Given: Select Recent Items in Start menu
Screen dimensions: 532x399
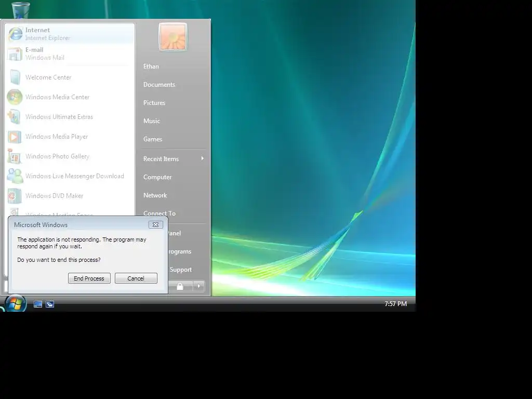Looking at the screenshot, I should pyautogui.click(x=172, y=159).
